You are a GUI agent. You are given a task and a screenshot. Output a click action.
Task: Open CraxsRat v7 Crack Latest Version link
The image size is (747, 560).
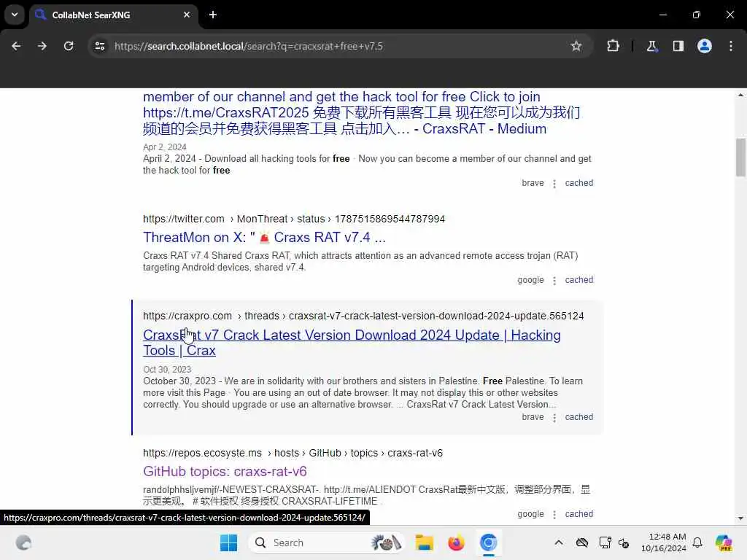coord(352,343)
